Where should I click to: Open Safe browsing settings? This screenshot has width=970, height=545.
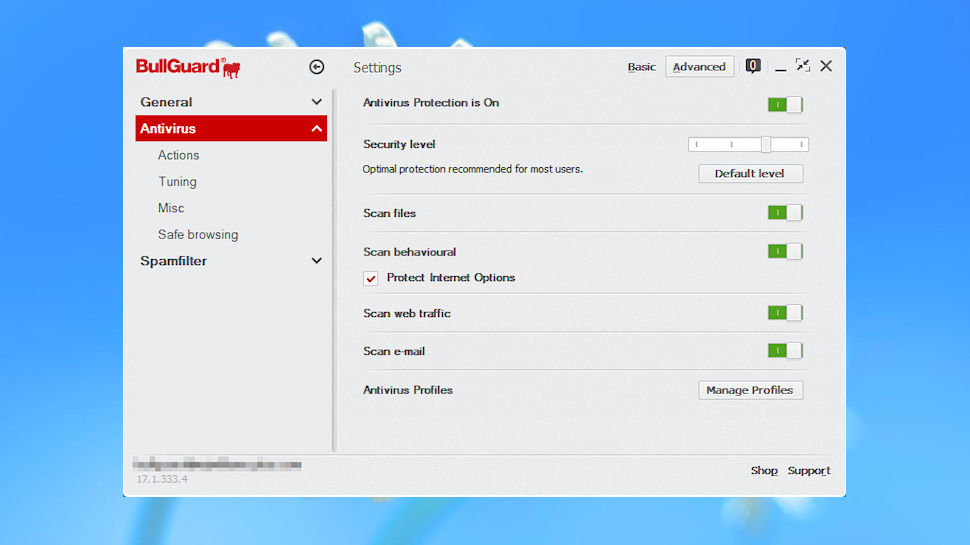coord(198,235)
